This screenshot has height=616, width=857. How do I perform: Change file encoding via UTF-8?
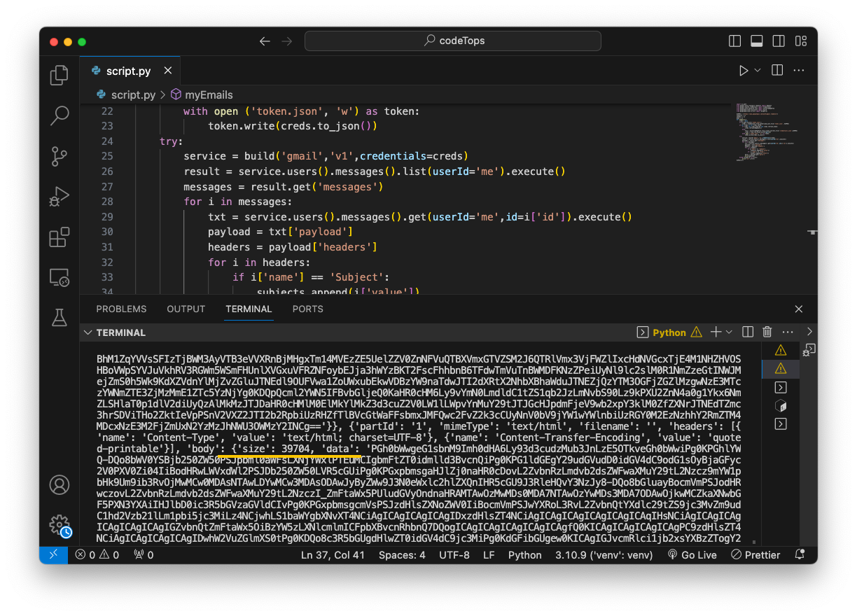tap(454, 555)
